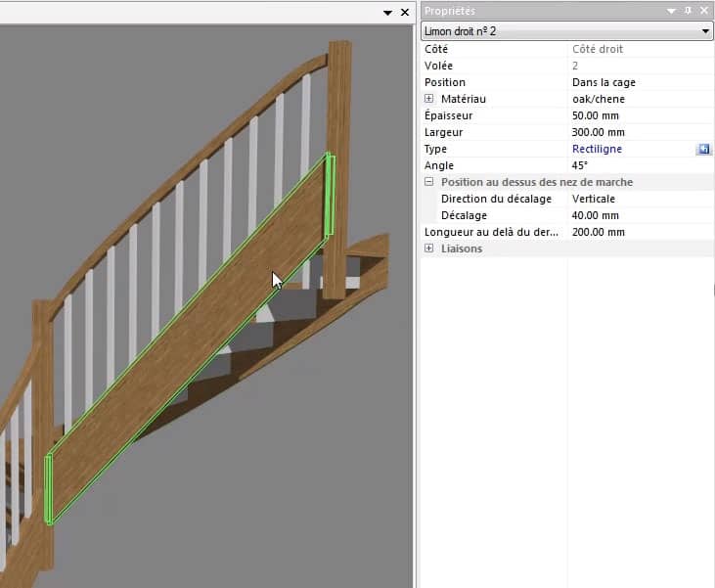Viewport: 715px width, 588px height.
Task: Expand the Matériau property
Action: point(428,99)
